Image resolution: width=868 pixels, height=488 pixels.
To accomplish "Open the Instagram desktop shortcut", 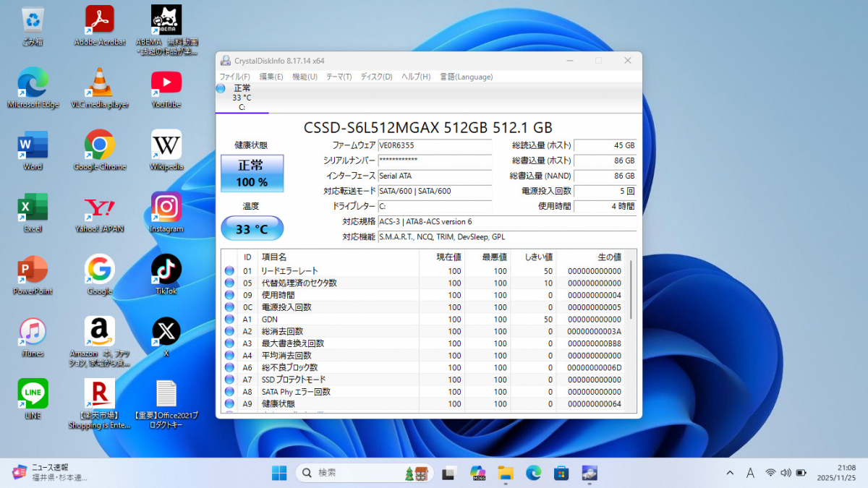I will [166, 207].
